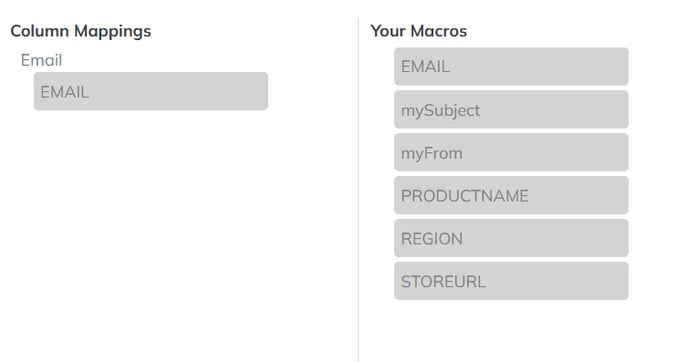688x362 pixels.
Task: Select the STOREURL macro
Action: tap(511, 281)
